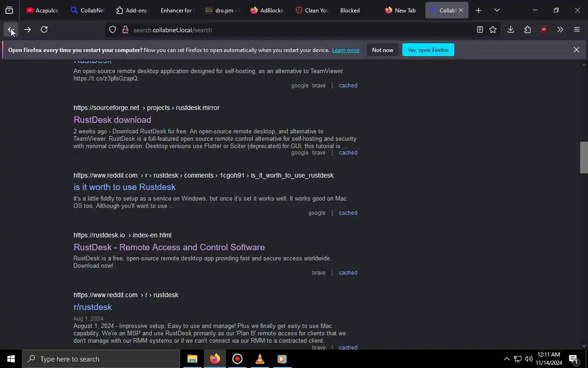
Task: Open the extensions puzzle icon
Action: (527, 30)
